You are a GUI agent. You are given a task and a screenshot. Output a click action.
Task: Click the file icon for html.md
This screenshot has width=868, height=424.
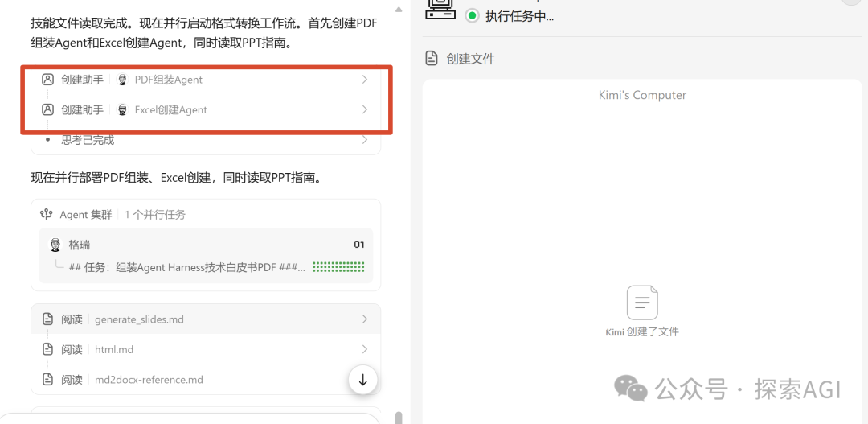(47, 349)
